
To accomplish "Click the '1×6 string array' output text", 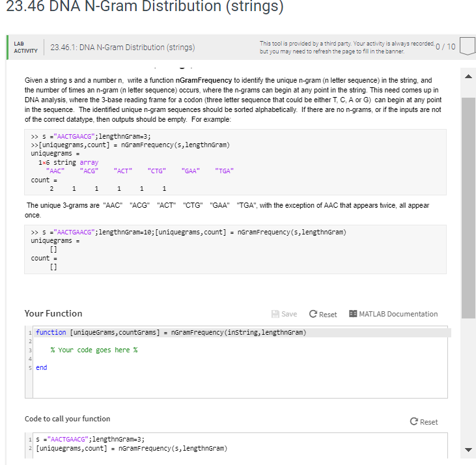I will pos(68,162).
